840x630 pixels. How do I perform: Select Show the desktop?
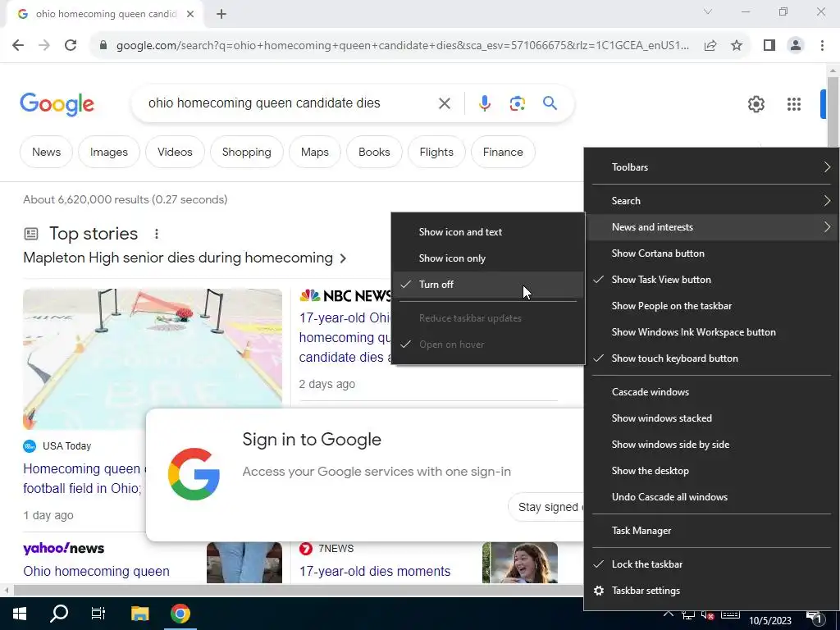(710, 471)
